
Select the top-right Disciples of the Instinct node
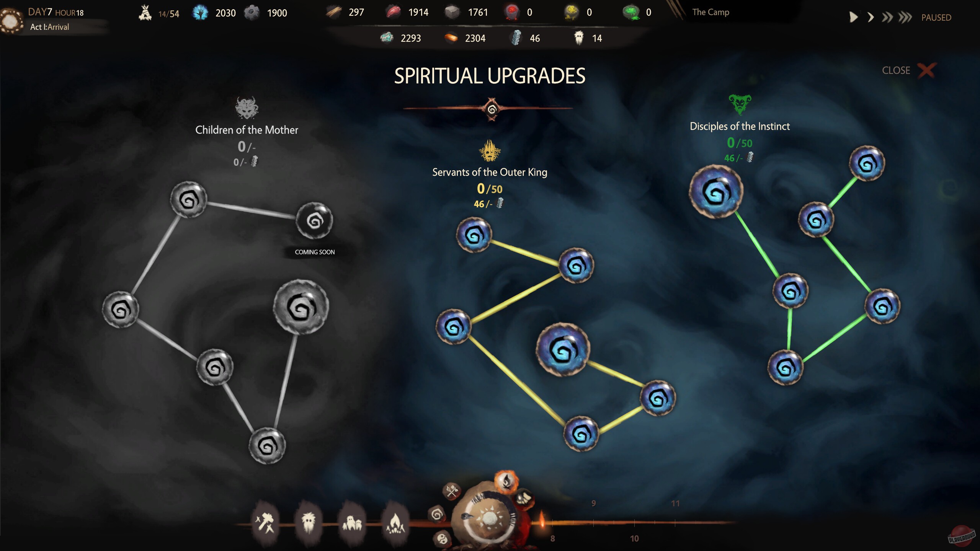coord(867,163)
